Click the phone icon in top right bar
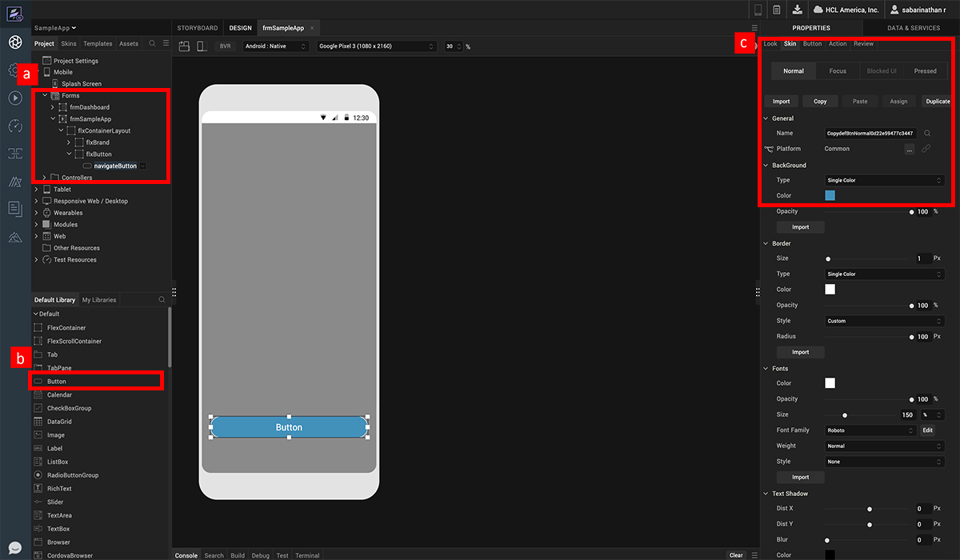The image size is (960, 560). (x=758, y=10)
